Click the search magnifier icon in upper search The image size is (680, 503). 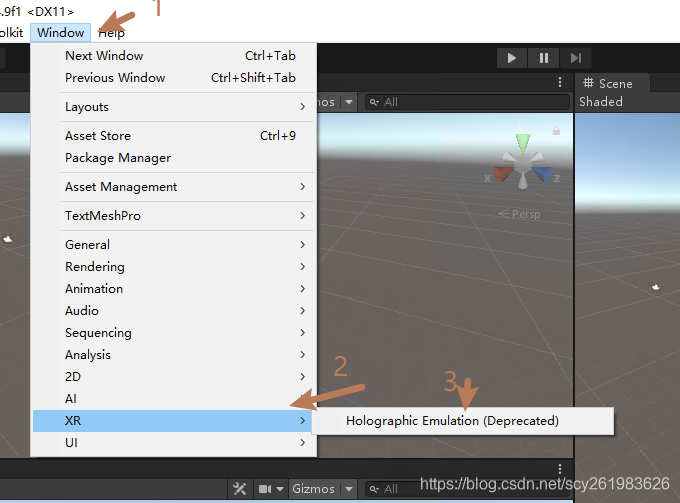tap(374, 102)
